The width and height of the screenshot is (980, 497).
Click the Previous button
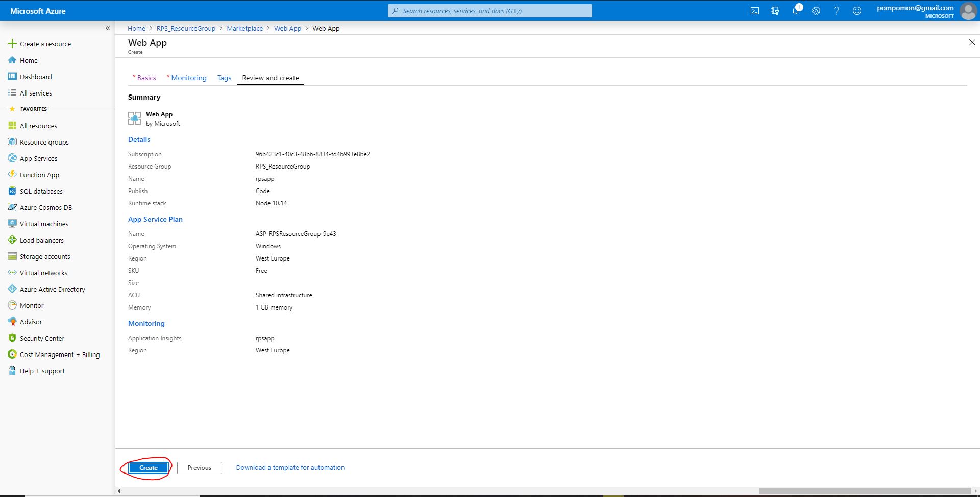click(x=200, y=468)
